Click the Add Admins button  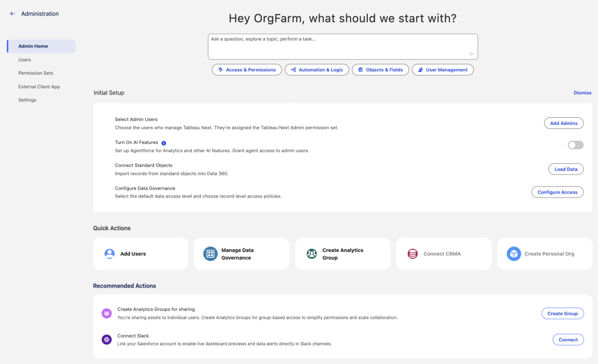click(564, 123)
